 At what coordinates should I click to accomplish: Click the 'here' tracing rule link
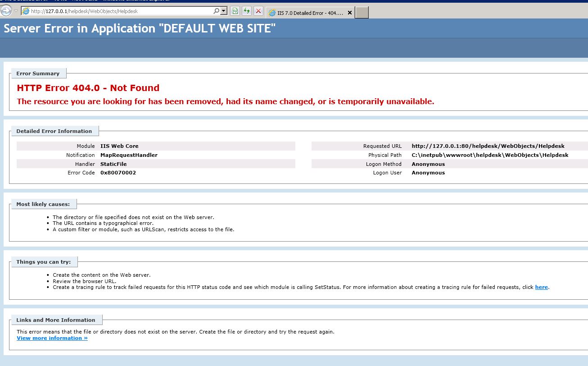[x=542, y=287]
